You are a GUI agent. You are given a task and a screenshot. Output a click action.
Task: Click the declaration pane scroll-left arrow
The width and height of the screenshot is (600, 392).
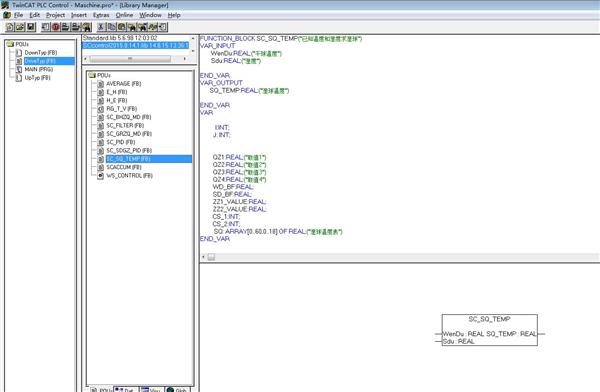203,257
